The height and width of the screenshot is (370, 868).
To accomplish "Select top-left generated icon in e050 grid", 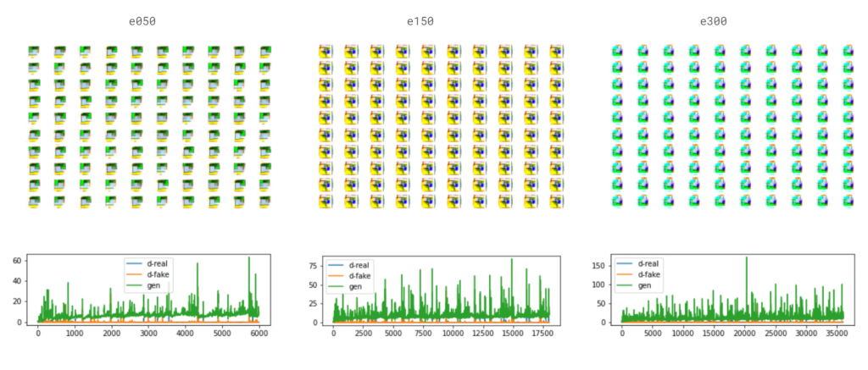I will pyautogui.click(x=34, y=52).
